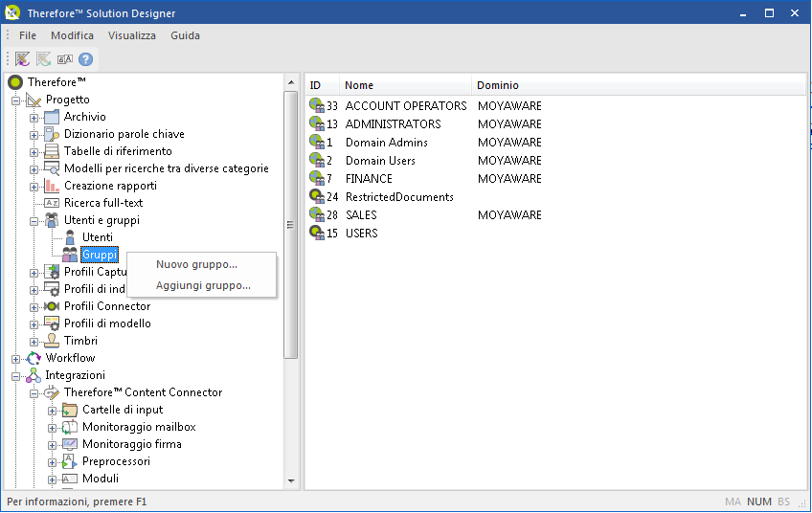Screen dimensions: 812x513
Task: Click the RestrictedDocuments group icon
Action: (316, 197)
